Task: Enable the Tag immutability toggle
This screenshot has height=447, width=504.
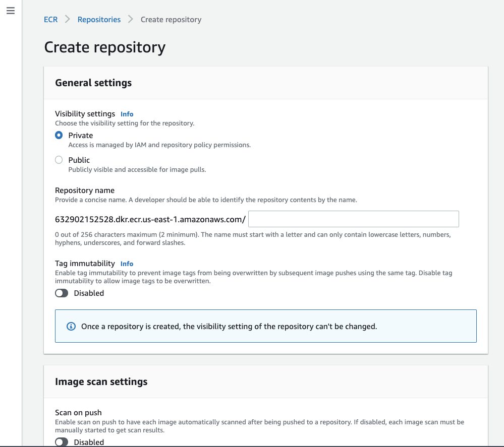Action: (61, 293)
